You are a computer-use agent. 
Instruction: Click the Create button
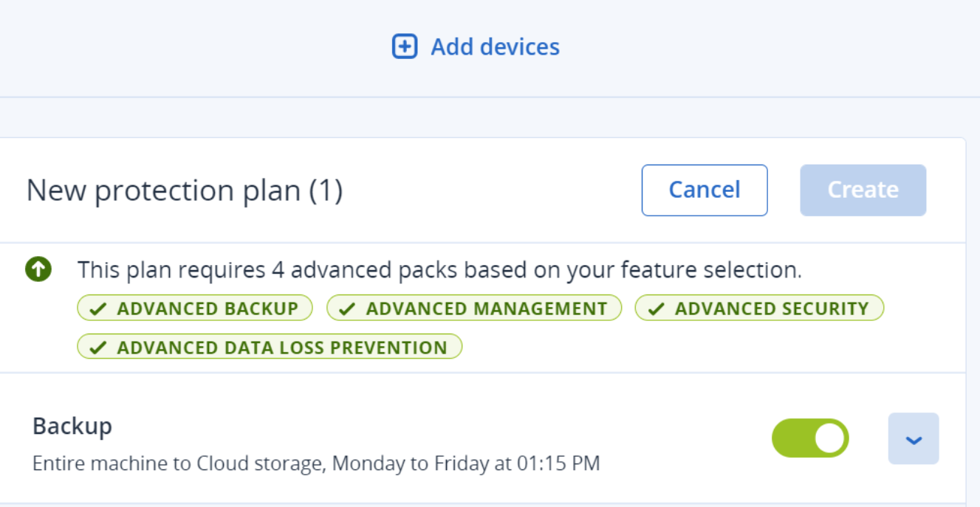tap(863, 190)
